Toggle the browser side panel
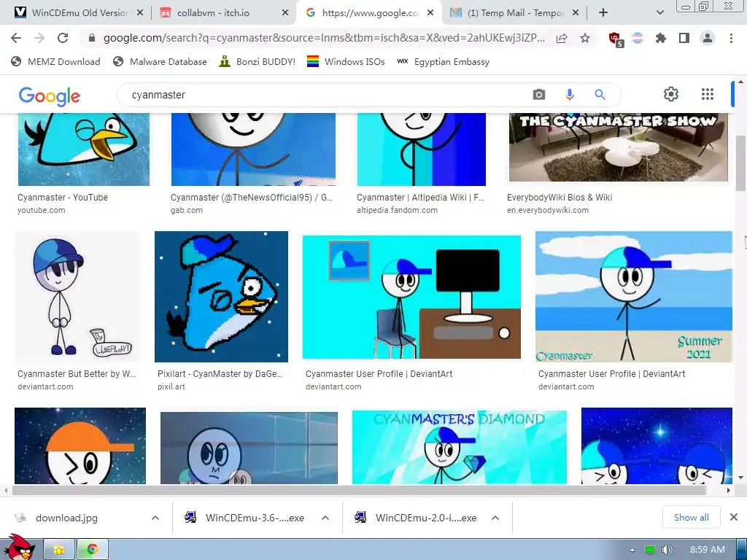Viewport: 747px width, 560px height. pos(684,38)
